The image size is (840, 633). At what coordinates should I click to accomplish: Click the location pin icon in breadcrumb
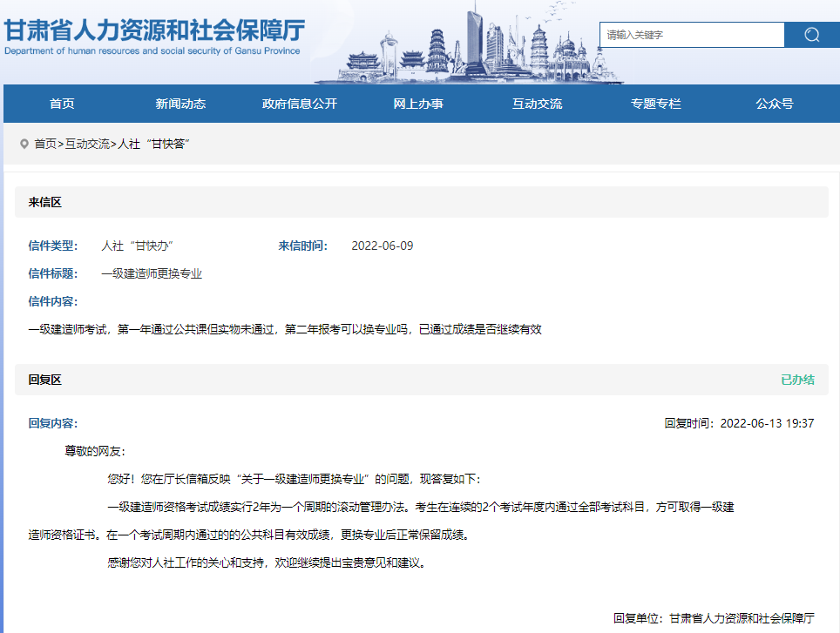point(24,144)
